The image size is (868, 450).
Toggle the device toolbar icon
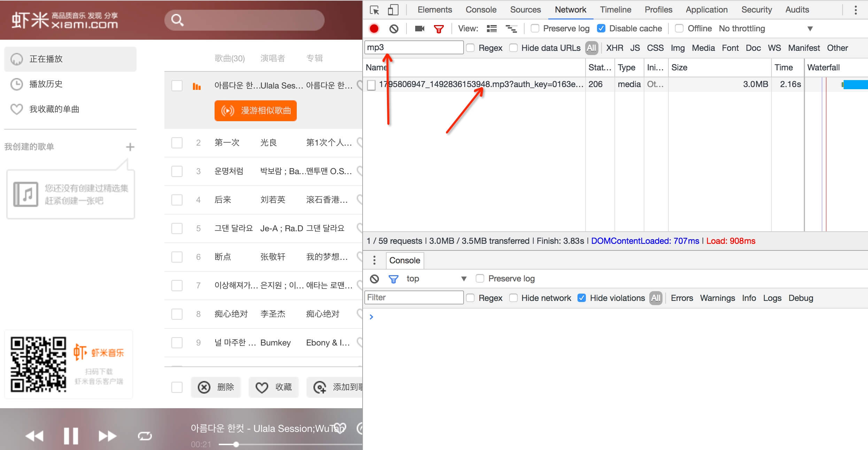point(393,10)
